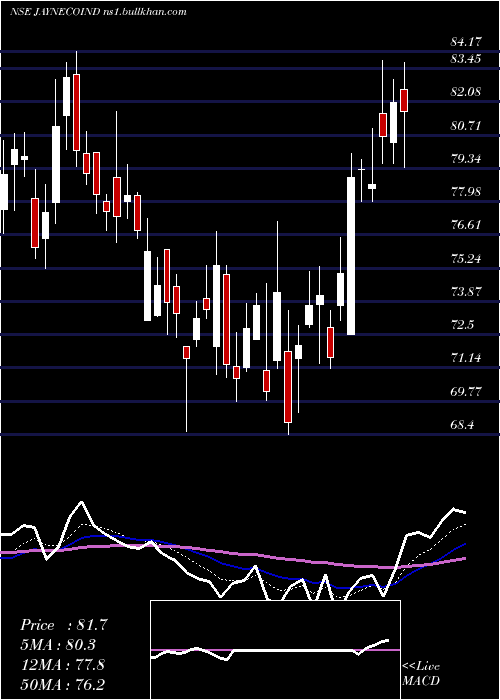Viewport: 500px width, 700px height.
Task: Click the 82.08 price level label
Action: (466, 92)
